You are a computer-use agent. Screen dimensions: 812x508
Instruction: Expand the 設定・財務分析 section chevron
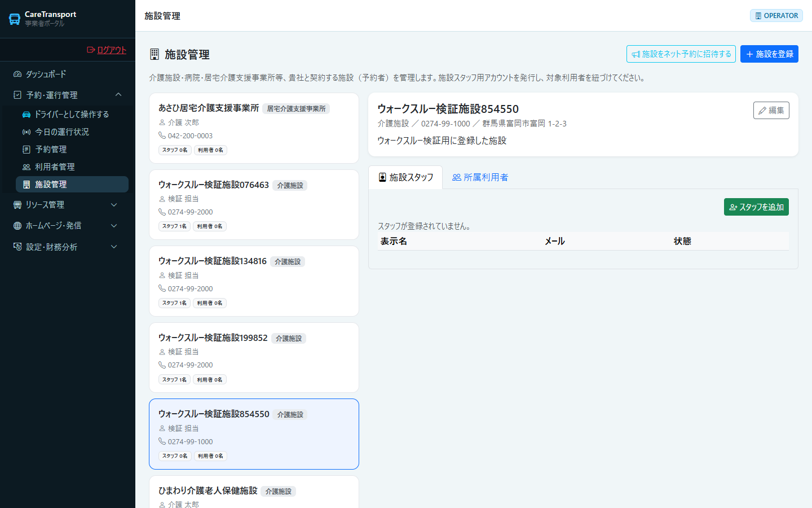[114, 247]
